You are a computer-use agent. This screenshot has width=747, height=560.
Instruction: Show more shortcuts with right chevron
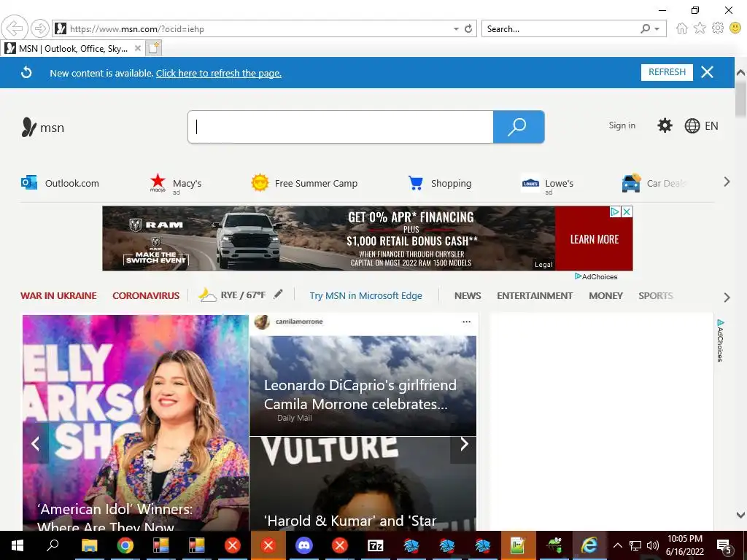727,182
